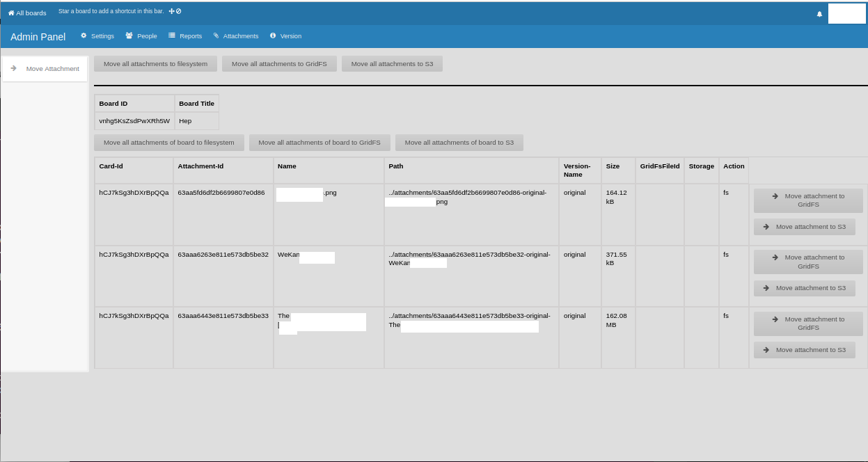Click the Settings gear icon
868x462 pixels.
(x=84, y=35)
